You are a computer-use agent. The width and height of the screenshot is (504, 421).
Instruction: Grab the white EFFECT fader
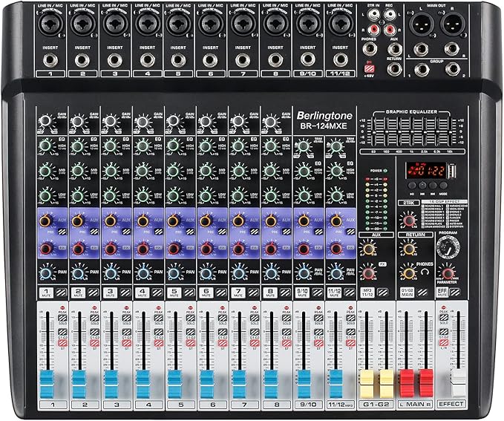pos(458,381)
